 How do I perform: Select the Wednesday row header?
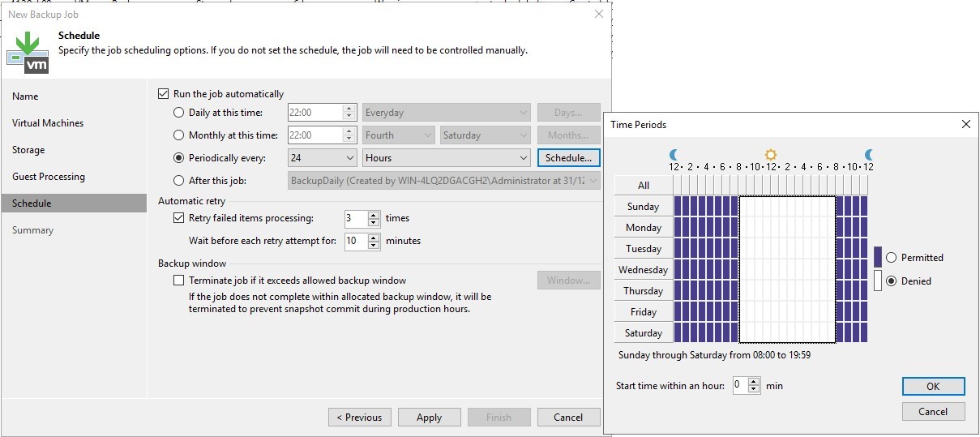pos(643,270)
